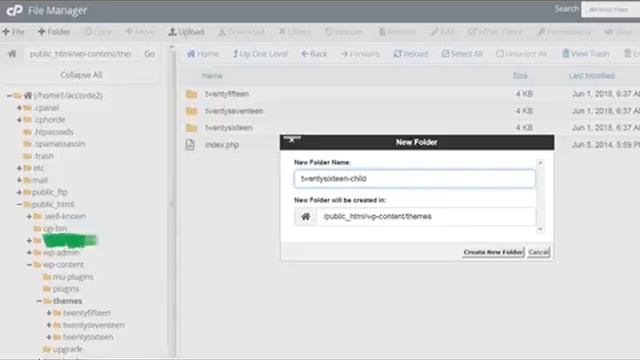This screenshot has height=360, width=640.
Task: Cancel the New Folder dialog
Action: 538,252
